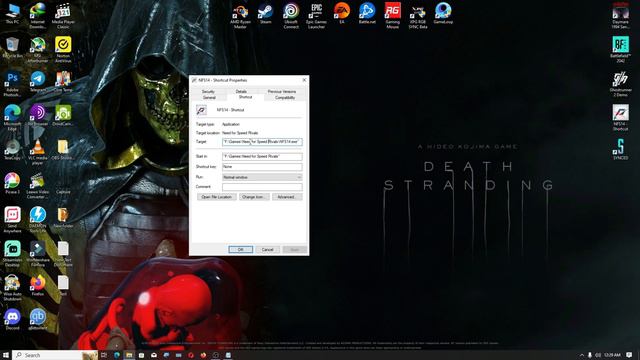
Task: Select Internet Download Manager desktop icon
Action: [x=38, y=16]
